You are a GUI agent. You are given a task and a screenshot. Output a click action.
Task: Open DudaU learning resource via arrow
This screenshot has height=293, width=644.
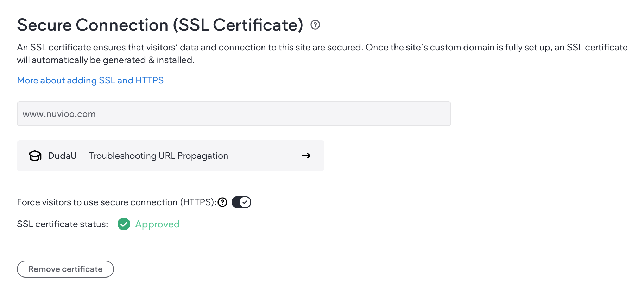pyautogui.click(x=306, y=155)
